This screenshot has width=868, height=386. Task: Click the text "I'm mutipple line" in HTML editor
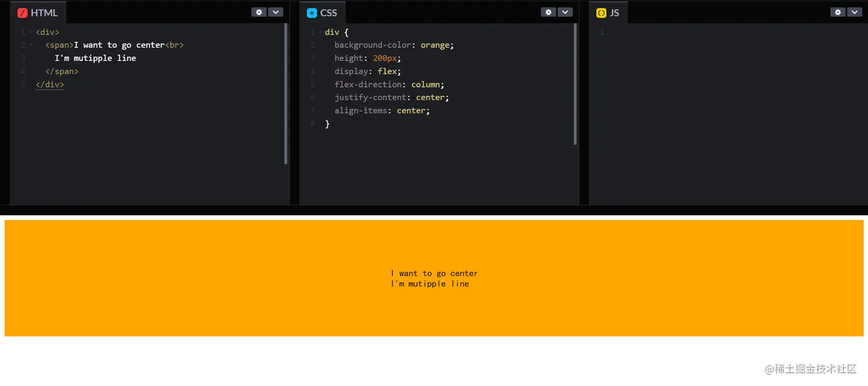point(95,58)
